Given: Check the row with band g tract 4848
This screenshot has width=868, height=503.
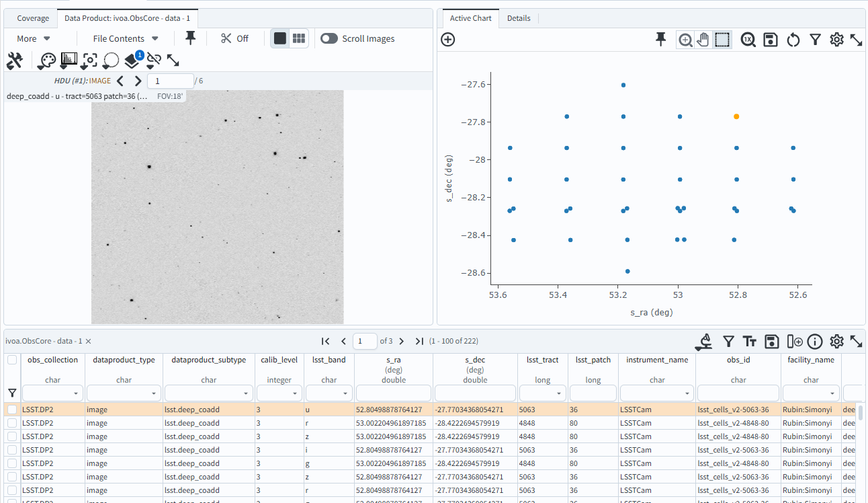Looking at the screenshot, I should click(x=12, y=463).
